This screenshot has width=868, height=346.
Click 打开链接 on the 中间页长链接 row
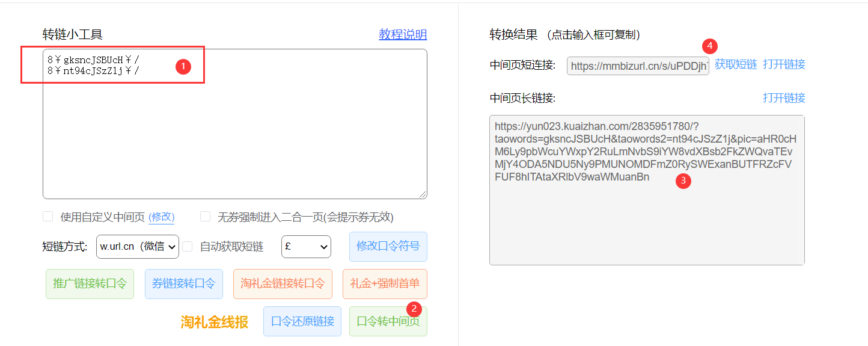click(x=784, y=97)
